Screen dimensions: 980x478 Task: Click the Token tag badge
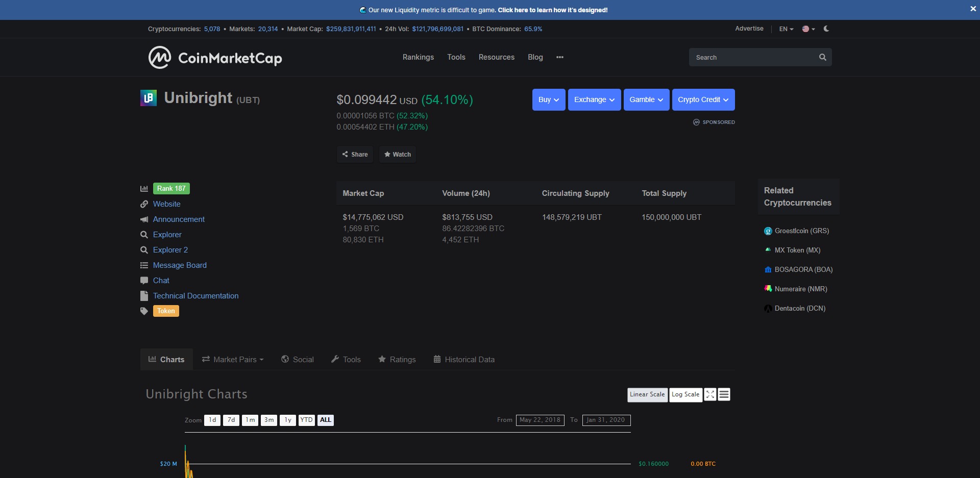[166, 311]
